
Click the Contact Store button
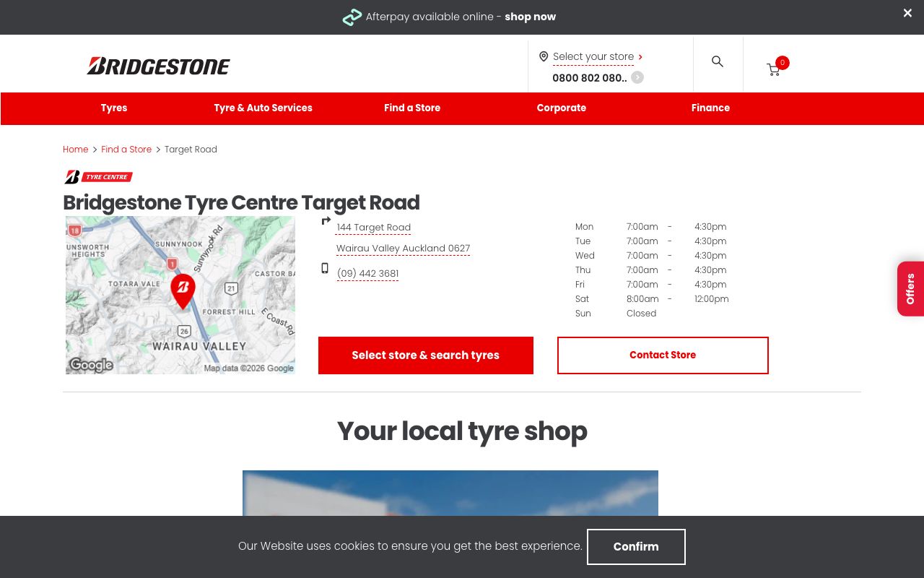click(x=663, y=355)
